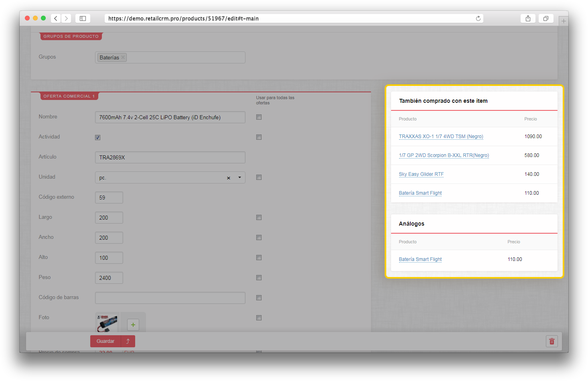588x381 pixels.
Task: Toggle the Actividad checkbox
Action: click(98, 137)
